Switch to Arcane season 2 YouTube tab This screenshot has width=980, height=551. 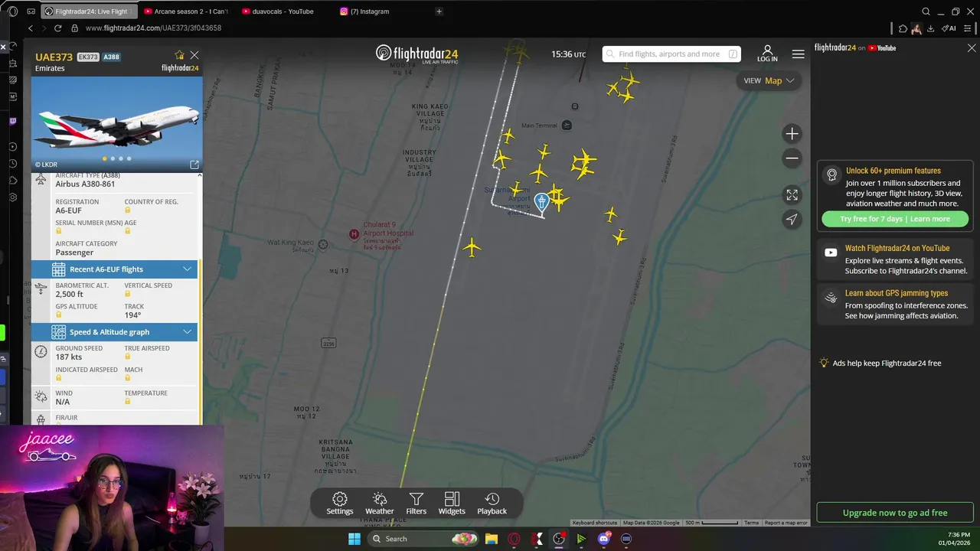click(x=186, y=11)
